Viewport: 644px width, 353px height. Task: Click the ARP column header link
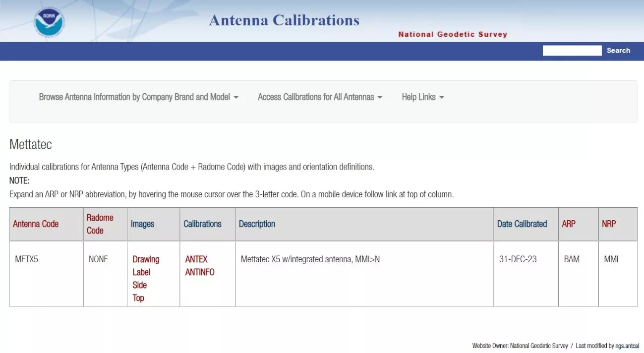[x=569, y=224]
